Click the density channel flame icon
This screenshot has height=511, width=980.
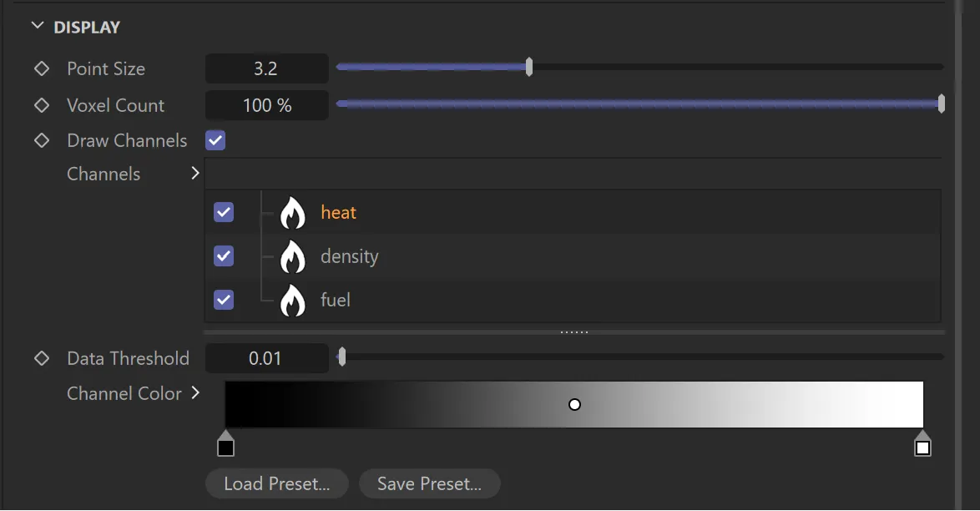tap(292, 256)
